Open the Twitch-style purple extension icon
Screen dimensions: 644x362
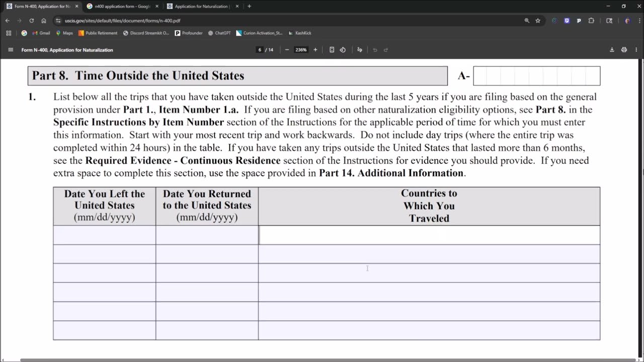pyautogui.click(x=567, y=21)
